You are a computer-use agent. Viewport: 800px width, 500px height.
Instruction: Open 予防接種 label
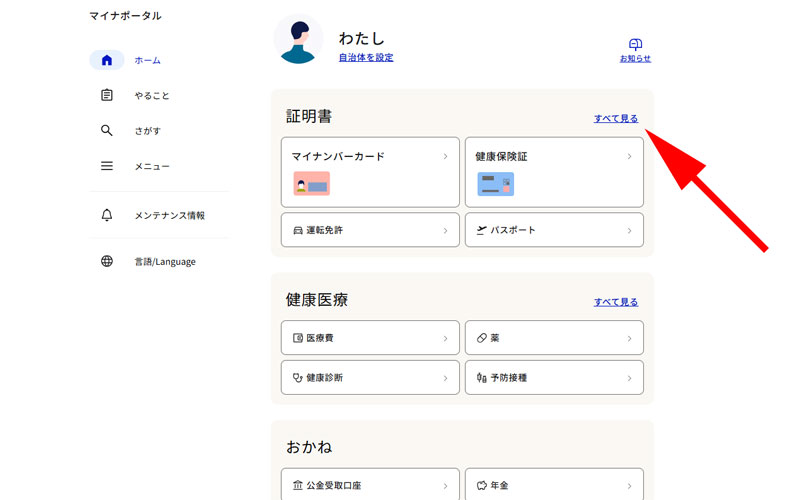tap(509, 378)
